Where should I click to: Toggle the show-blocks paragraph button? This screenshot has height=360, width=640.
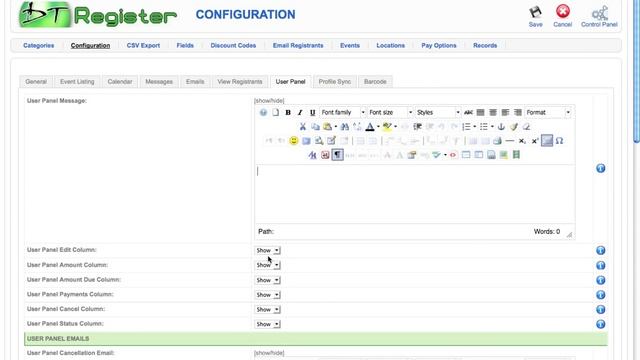pyautogui.click(x=337, y=155)
